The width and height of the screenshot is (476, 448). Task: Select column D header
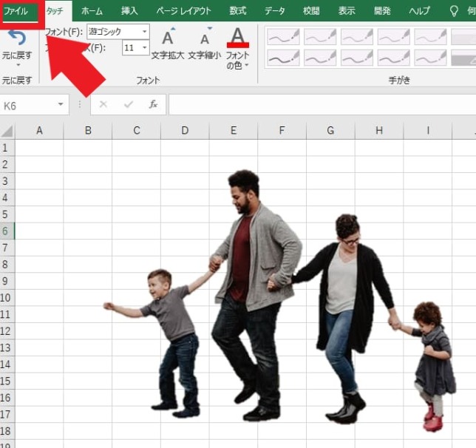click(x=185, y=131)
